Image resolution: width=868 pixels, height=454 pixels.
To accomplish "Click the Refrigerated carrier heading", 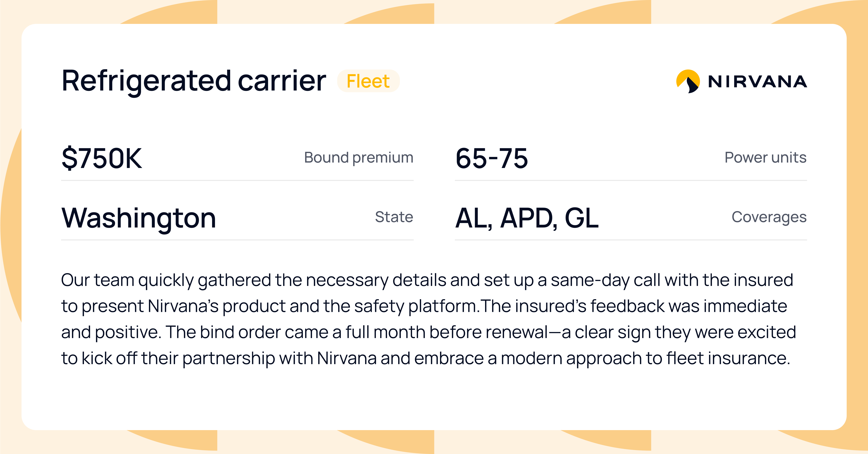I will pos(194,81).
